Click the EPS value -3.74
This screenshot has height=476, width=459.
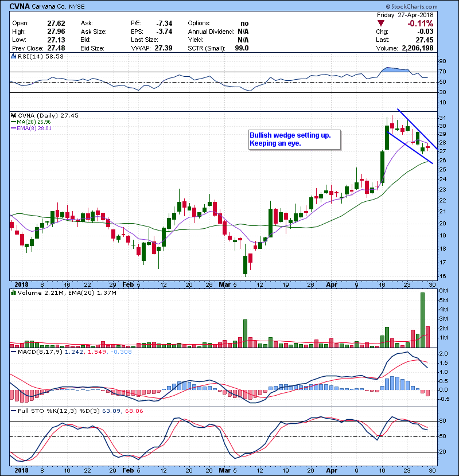(164, 32)
